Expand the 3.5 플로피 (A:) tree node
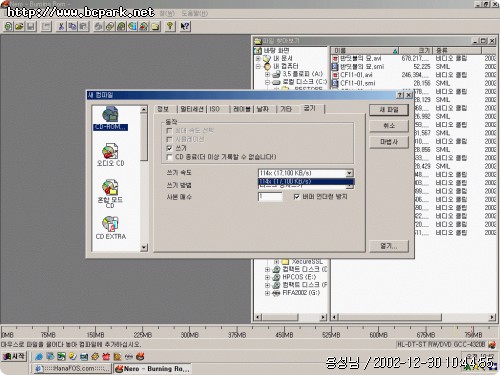Viewport: 500px width, 375px height. (x=267, y=74)
